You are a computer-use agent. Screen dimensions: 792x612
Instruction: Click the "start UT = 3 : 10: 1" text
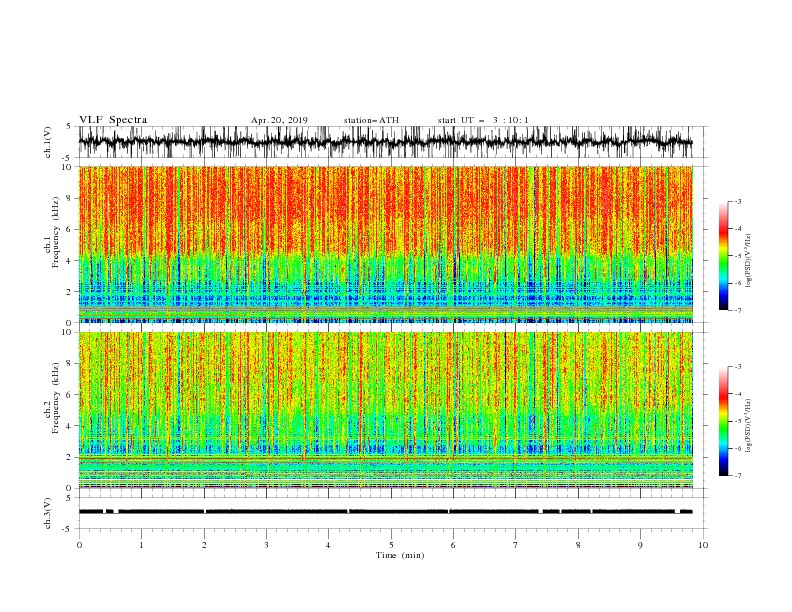pyautogui.click(x=483, y=120)
